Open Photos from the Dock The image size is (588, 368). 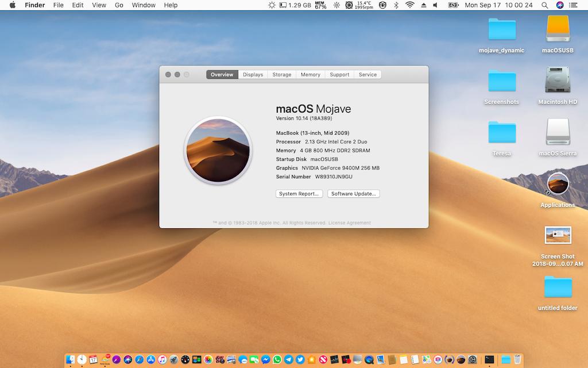point(208,360)
